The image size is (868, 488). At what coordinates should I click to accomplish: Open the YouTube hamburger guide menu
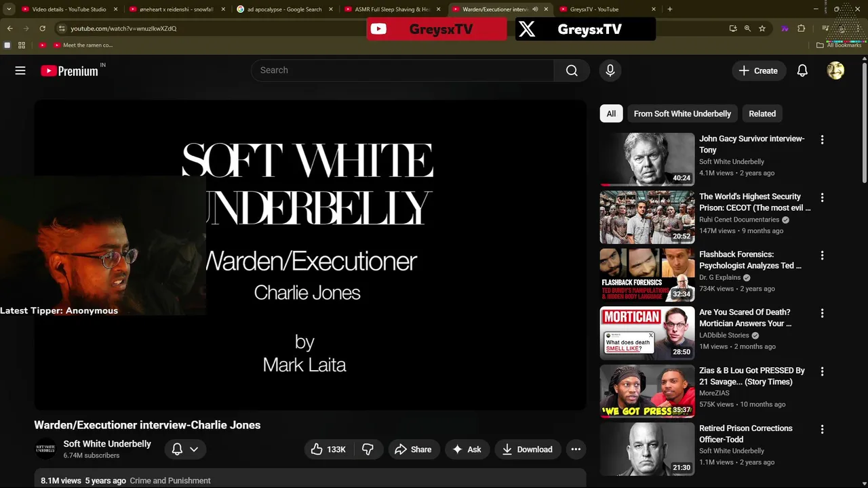click(20, 70)
